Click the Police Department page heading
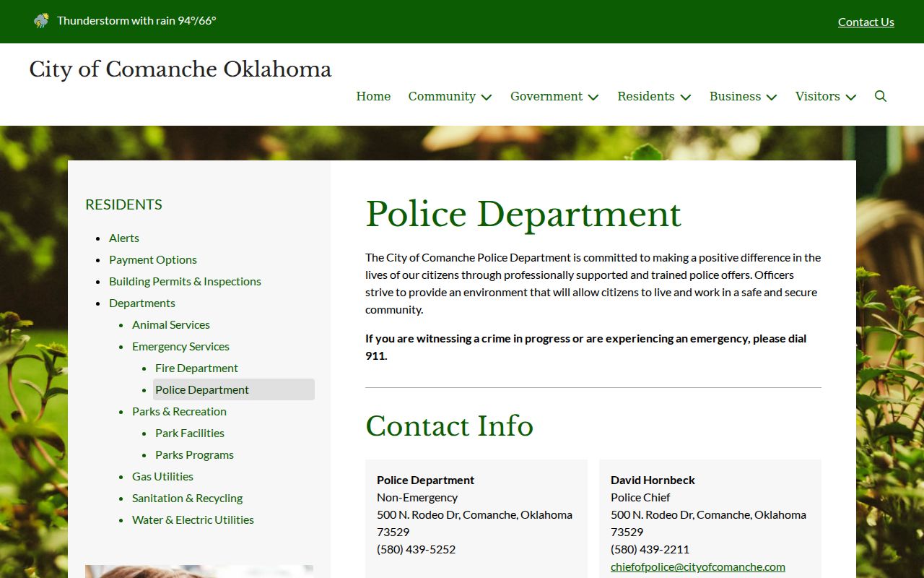This screenshot has width=924, height=578. click(x=523, y=215)
